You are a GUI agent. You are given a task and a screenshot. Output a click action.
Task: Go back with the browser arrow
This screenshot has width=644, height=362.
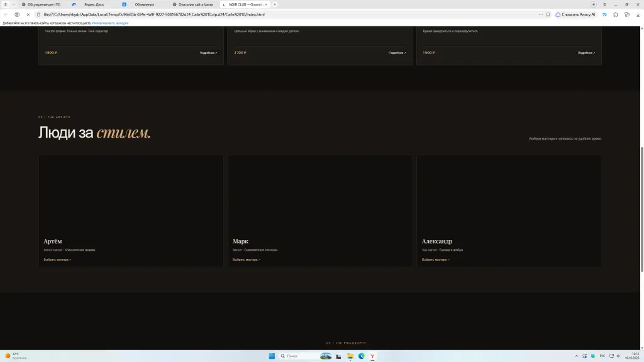(6, 14)
